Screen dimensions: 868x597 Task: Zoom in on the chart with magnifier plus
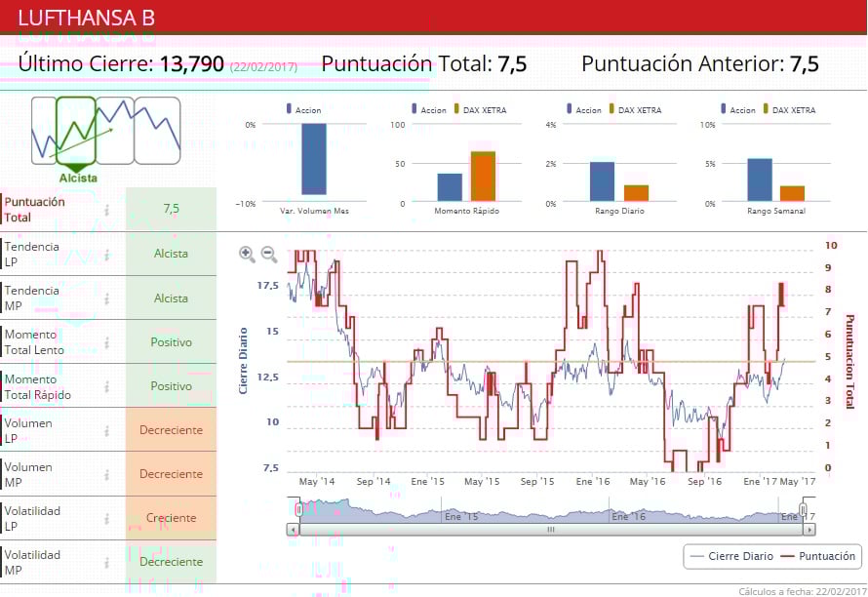point(247,255)
